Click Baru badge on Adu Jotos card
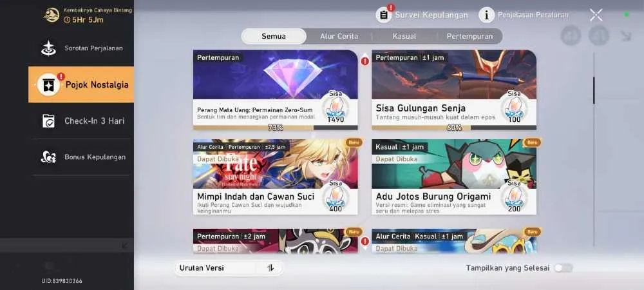The height and width of the screenshot is (290, 644). tap(532, 142)
